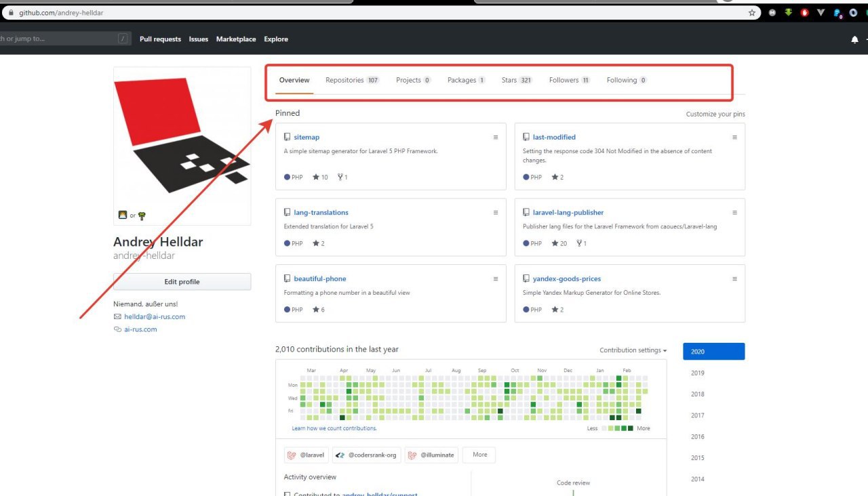Click Learn how we count contributions

pyautogui.click(x=334, y=428)
